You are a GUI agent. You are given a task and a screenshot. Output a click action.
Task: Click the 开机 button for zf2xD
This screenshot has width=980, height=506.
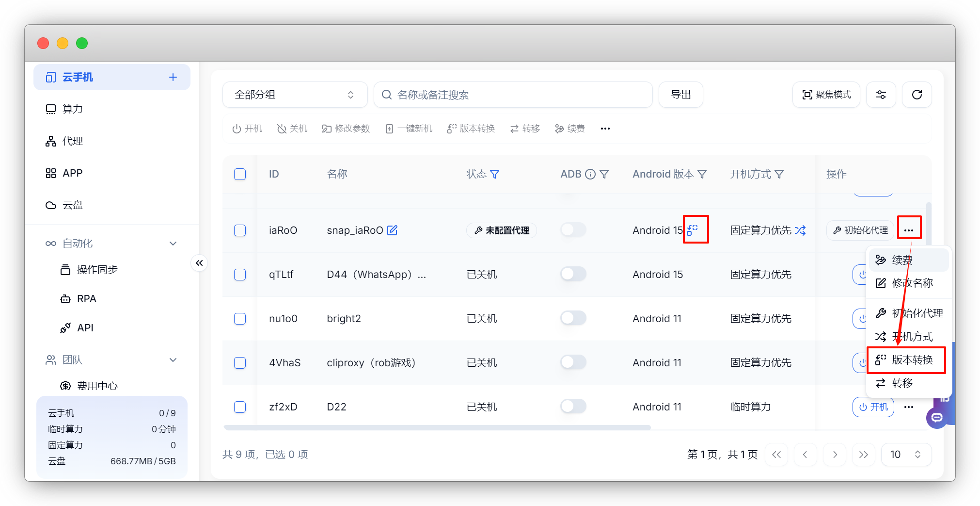(x=873, y=407)
